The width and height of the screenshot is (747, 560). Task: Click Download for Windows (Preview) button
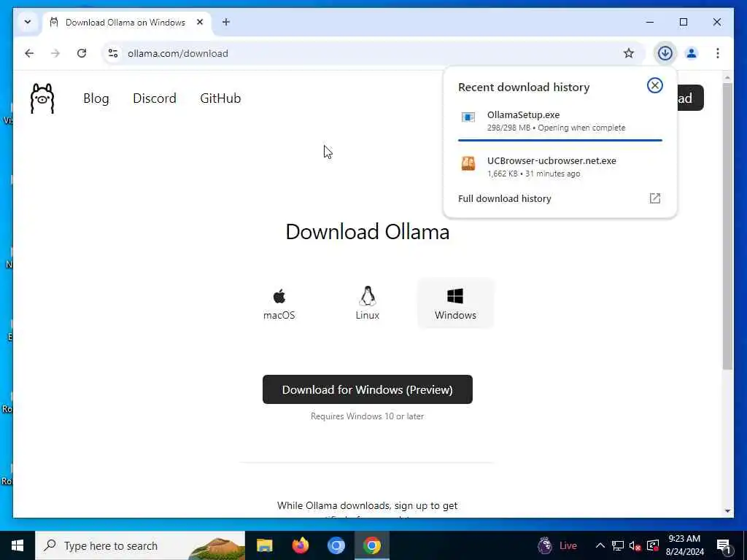pyautogui.click(x=368, y=389)
